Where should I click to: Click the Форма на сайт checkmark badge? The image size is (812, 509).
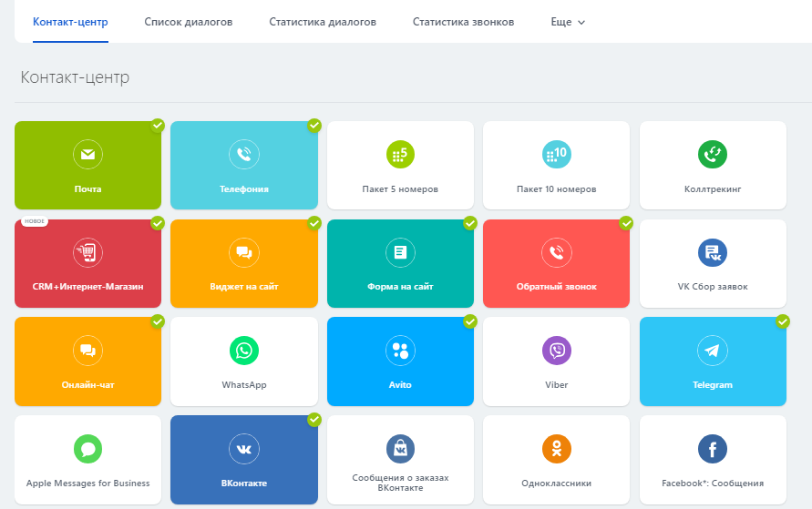pos(470,223)
